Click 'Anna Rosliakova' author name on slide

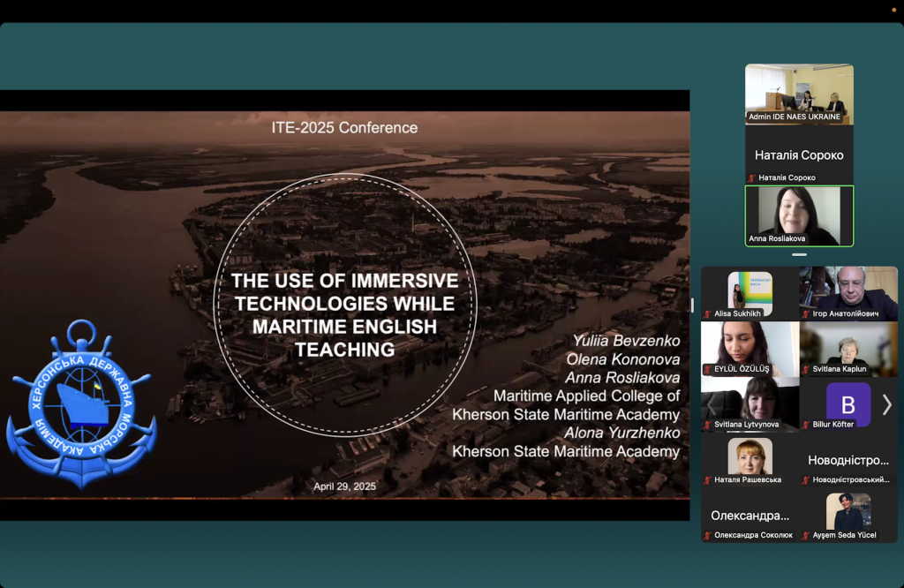622,378
